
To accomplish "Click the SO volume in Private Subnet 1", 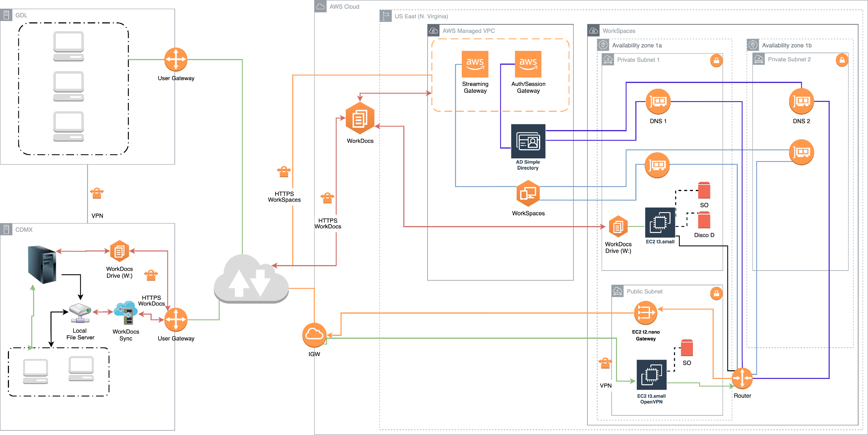I will click(704, 190).
